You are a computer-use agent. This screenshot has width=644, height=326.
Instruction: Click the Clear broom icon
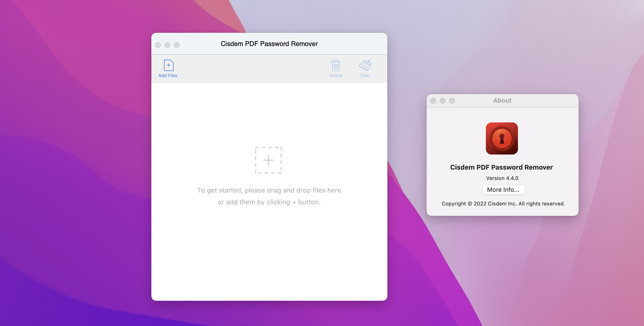pyautogui.click(x=365, y=65)
